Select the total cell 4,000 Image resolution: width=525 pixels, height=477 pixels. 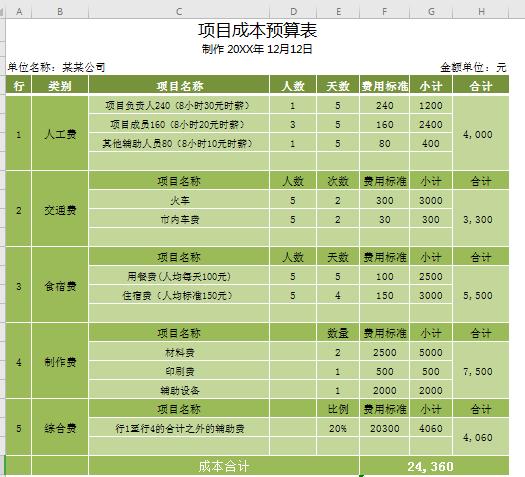point(481,134)
